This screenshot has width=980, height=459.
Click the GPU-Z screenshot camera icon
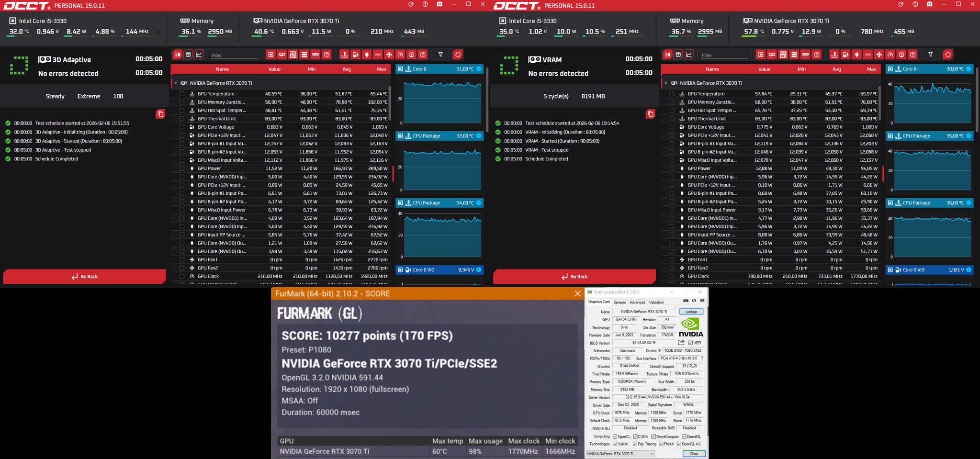pyautogui.click(x=686, y=301)
